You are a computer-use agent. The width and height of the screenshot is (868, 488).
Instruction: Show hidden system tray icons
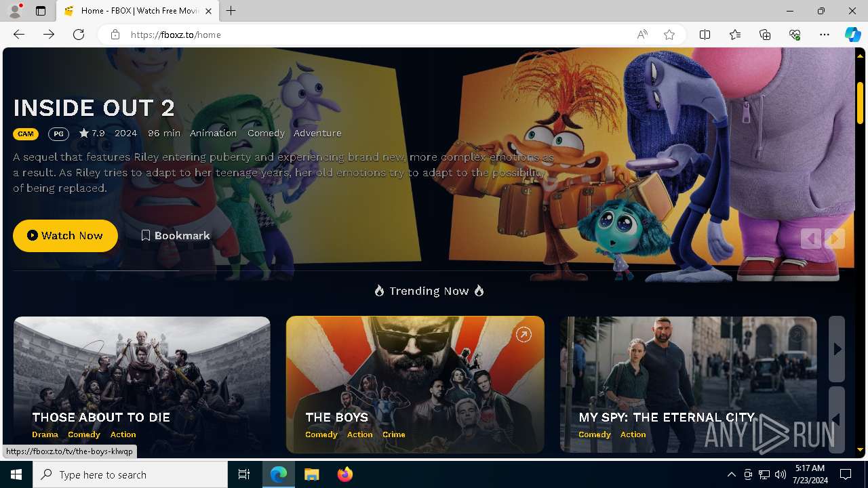[x=731, y=474]
